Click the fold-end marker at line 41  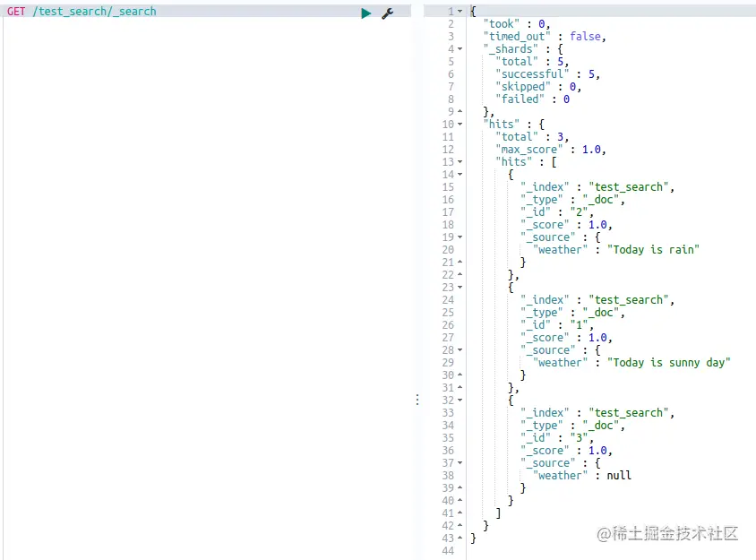point(460,513)
